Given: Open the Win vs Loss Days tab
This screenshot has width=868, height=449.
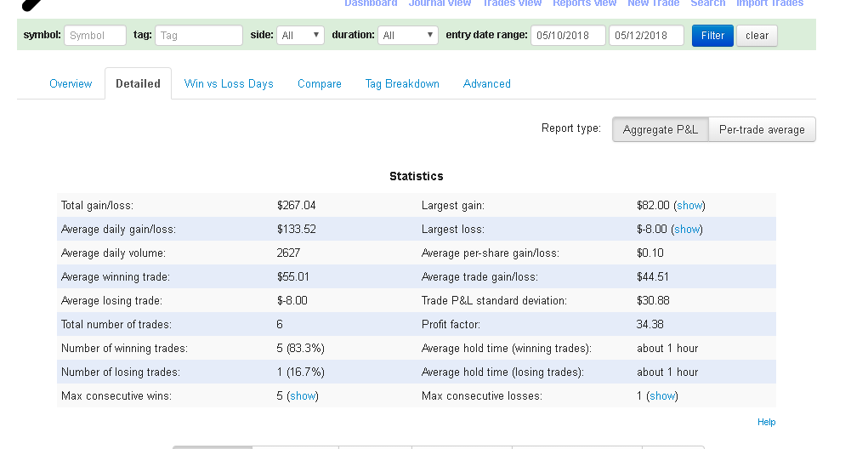Looking at the screenshot, I should tap(229, 83).
